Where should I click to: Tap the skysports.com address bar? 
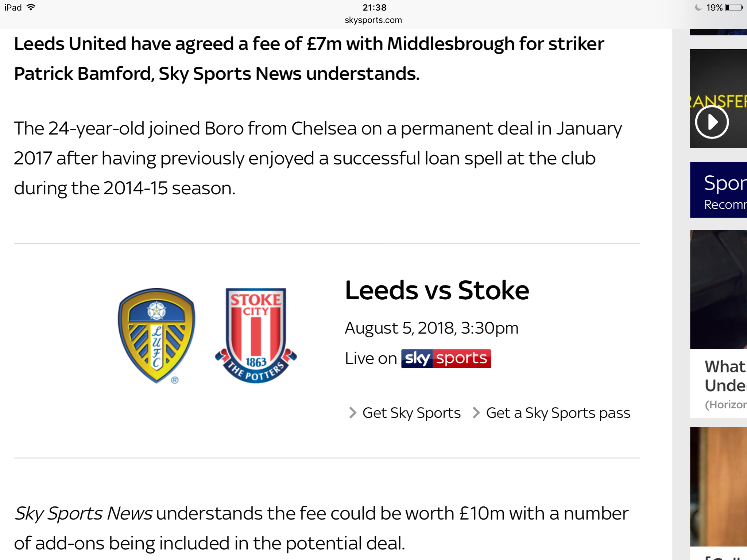point(373,20)
